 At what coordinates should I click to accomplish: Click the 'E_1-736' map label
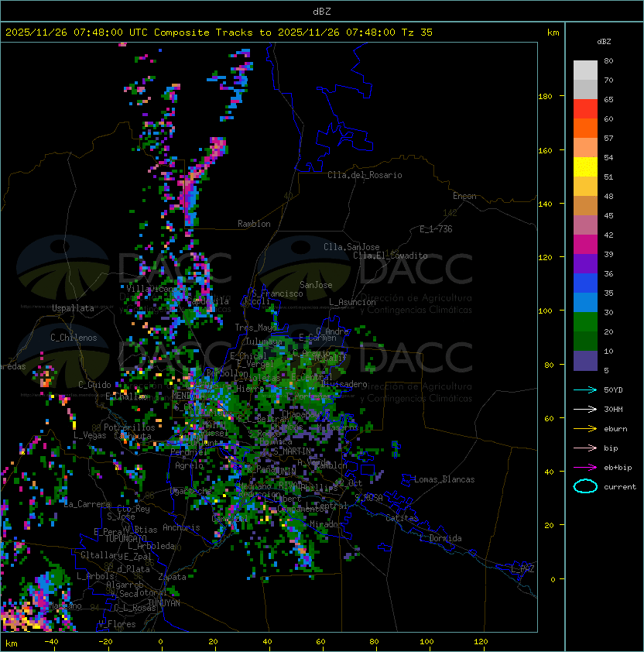pos(436,229)
